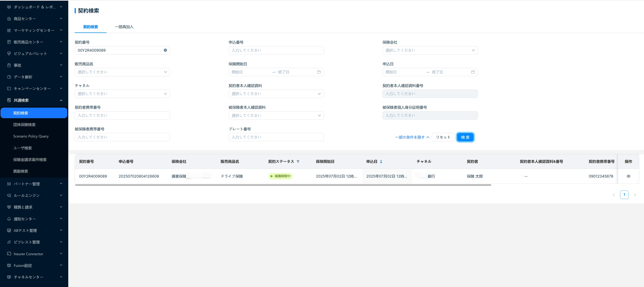Click the ビフレスト管理 sidebar icon
This screenshot has height=287, width=644.
click(9, 242)
